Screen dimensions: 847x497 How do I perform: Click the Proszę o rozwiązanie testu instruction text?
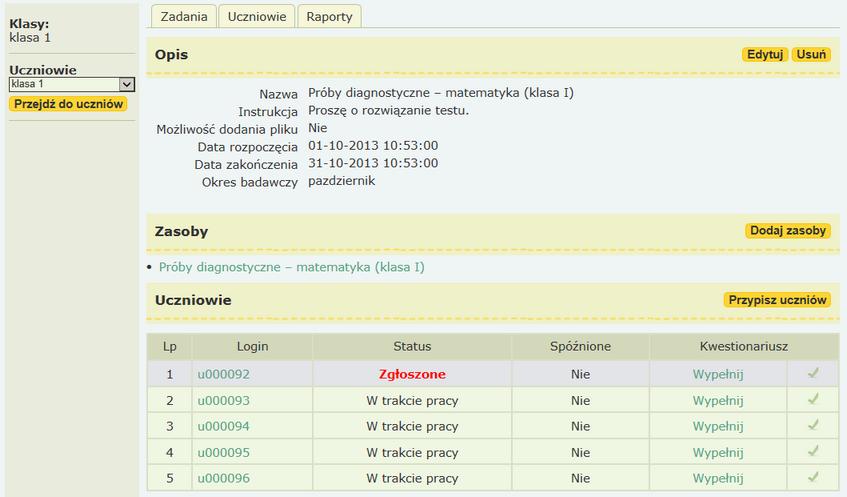click(x=388, y=111)
